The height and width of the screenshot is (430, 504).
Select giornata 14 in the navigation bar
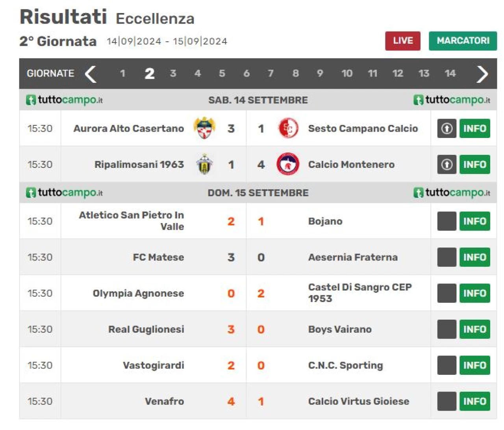coord(450,73)
